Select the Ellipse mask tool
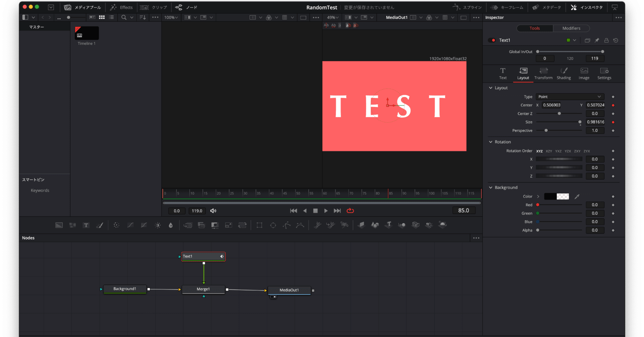This screenshot has width=644, height=337. 273,225
